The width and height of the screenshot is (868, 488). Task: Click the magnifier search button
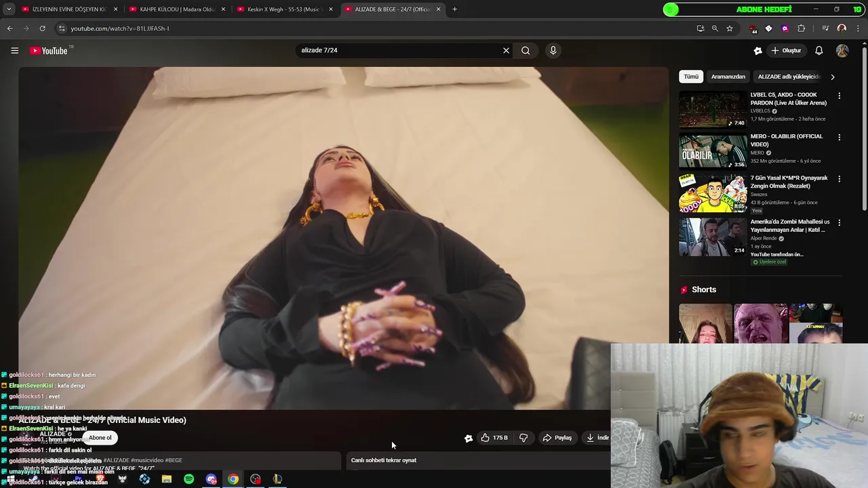[526, 51]
